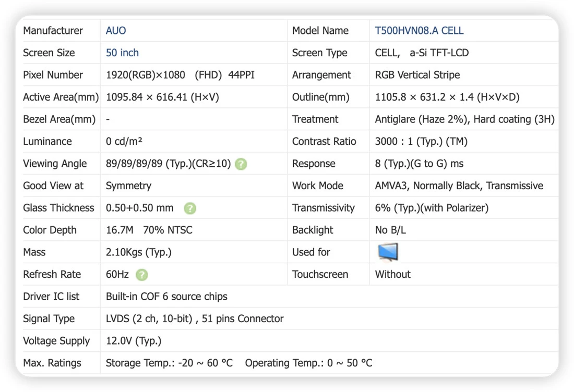Click the Touchscreen value Without
The image size is (574, 392).
tap(392, 274)
